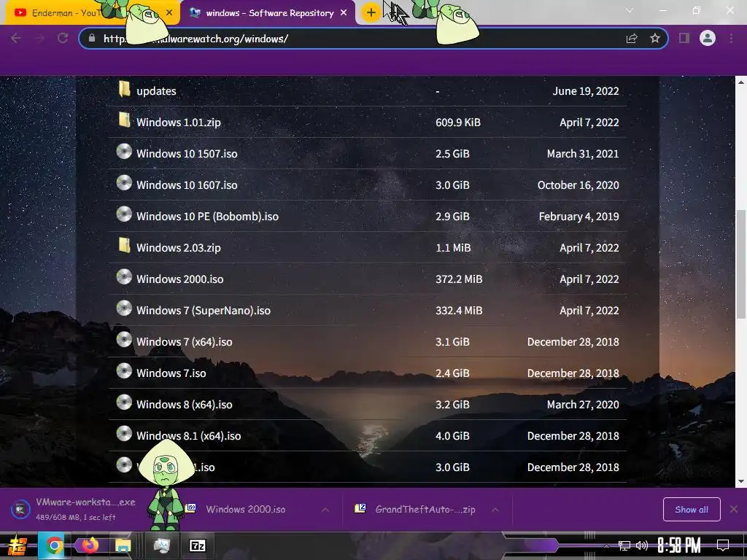This screenshot has height=560, width=747.
Task: Click the scrollbar down arrow
Action: coord(741,481)
